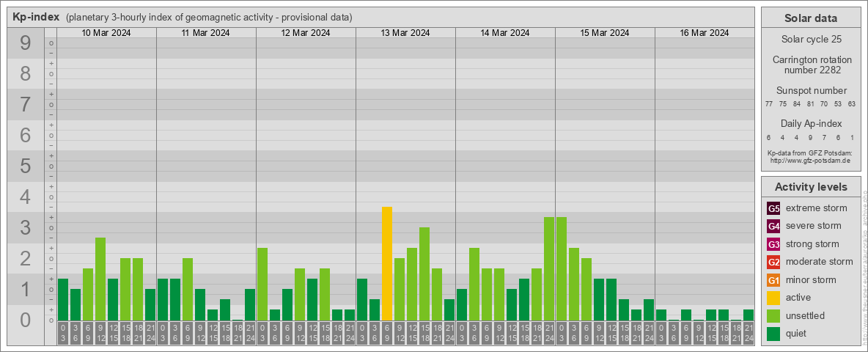Click the 12 Mar 2024 00-03 bar
Viewport: 868px width, 352px height.
click(262, 284)
